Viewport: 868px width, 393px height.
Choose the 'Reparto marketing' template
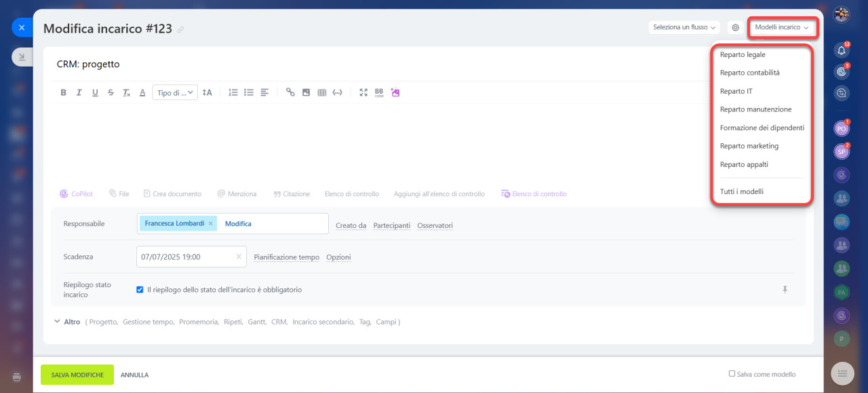pyautogui.click(x=749, y=146)
